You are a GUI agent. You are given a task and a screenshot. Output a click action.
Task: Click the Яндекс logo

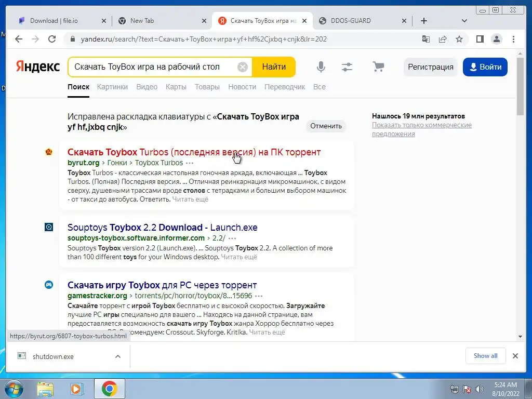point(37,66)
